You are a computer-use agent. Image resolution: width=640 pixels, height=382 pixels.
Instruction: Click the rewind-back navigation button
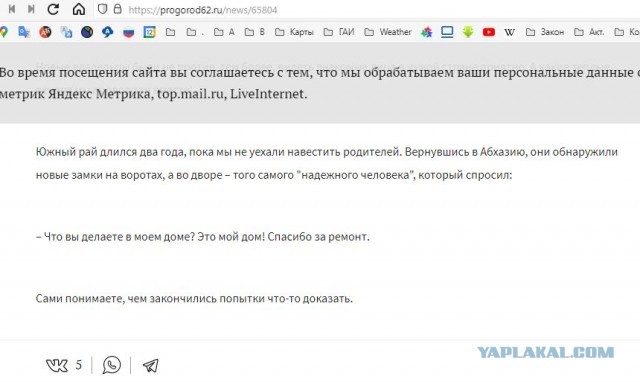pyautogui.click(x=12, y=9)
